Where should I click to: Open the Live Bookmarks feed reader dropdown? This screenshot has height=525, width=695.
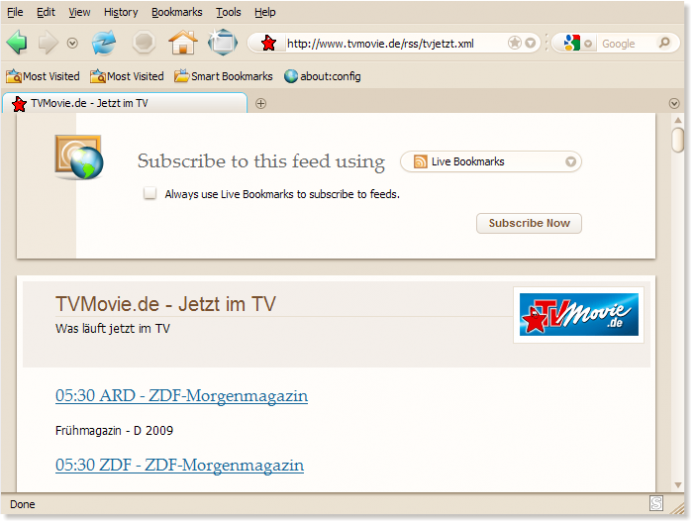(491, 162)
